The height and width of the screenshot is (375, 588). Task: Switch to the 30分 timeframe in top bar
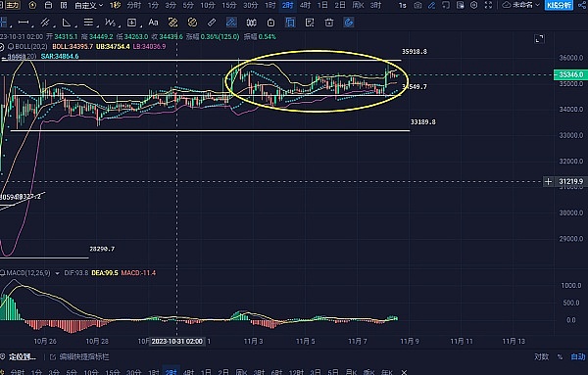(251, 5)
